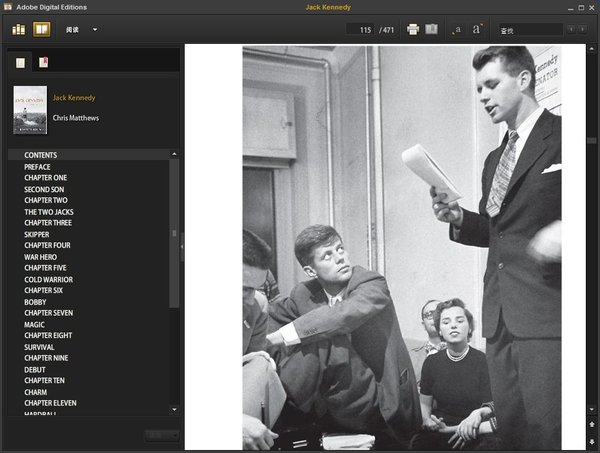600x453 pixels.
Task: Open WAR HERO entry
Action: (x=40, y=257)
